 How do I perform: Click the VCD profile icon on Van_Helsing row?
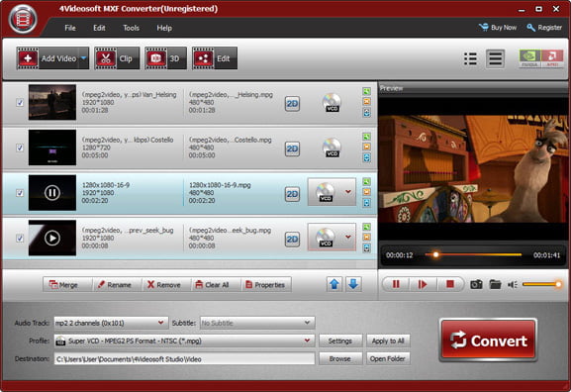[x=332, y=103]
